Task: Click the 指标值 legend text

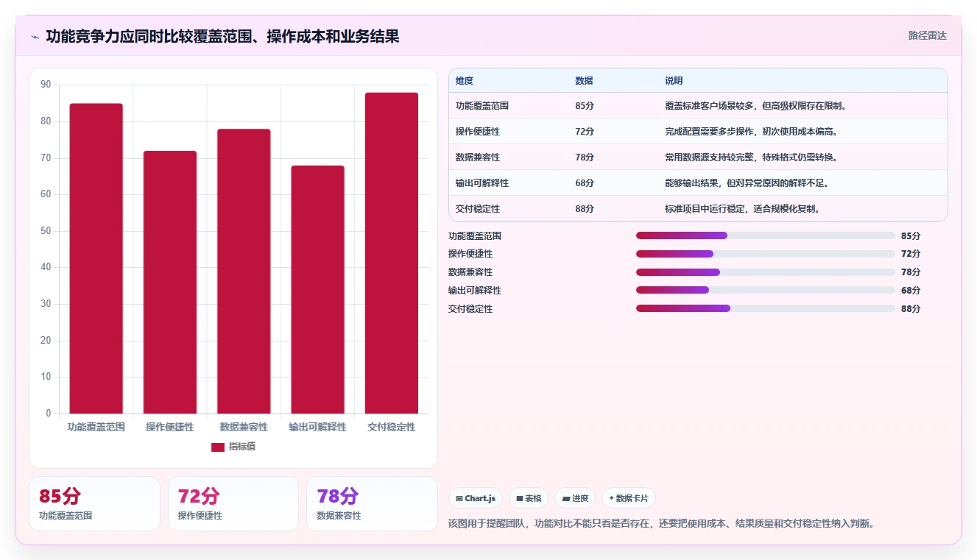Action: 242,447
